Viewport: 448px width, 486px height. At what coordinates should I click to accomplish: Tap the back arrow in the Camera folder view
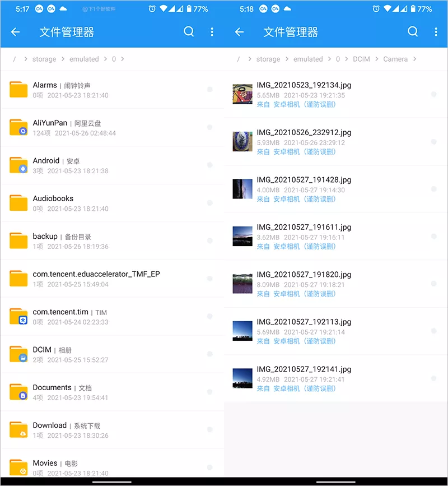[x=239, y=32]
